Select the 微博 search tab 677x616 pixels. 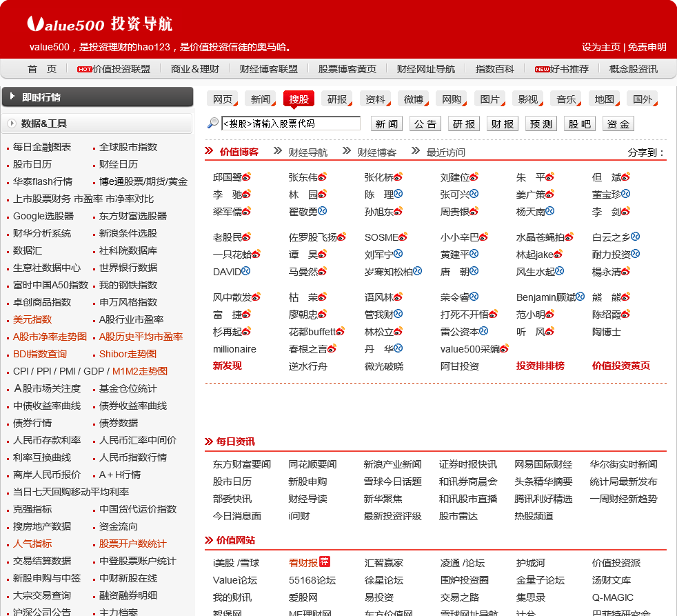point(413,99)
